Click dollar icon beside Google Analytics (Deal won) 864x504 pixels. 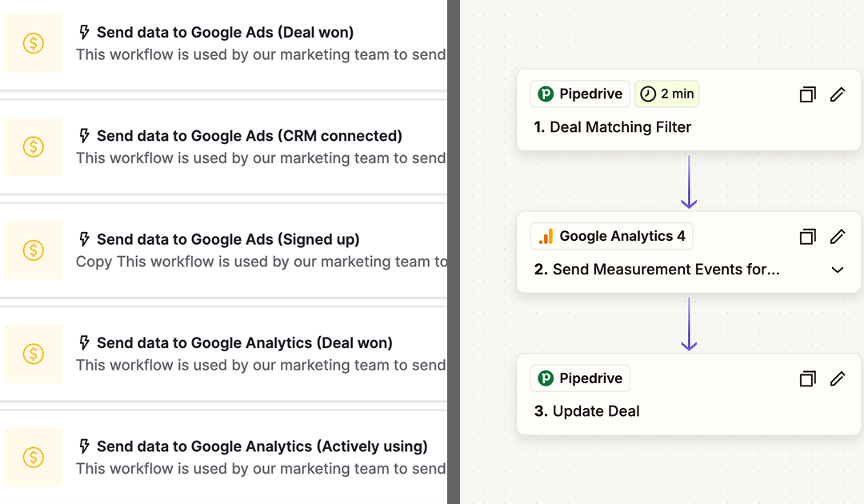click(33, 354)
